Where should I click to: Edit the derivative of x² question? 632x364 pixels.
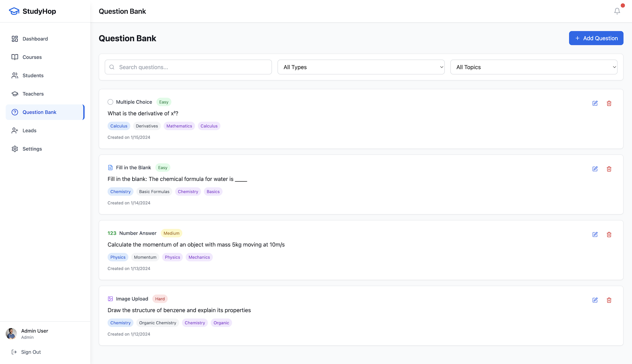595,103
